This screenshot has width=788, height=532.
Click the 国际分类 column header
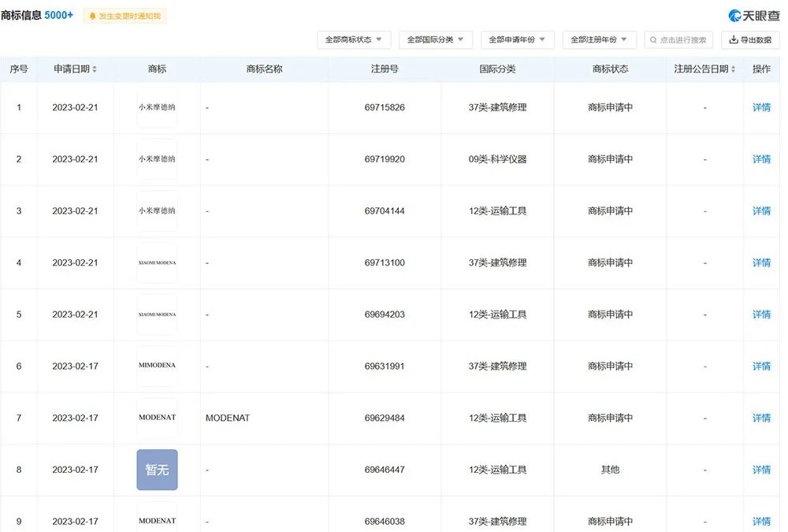(497, 69)
